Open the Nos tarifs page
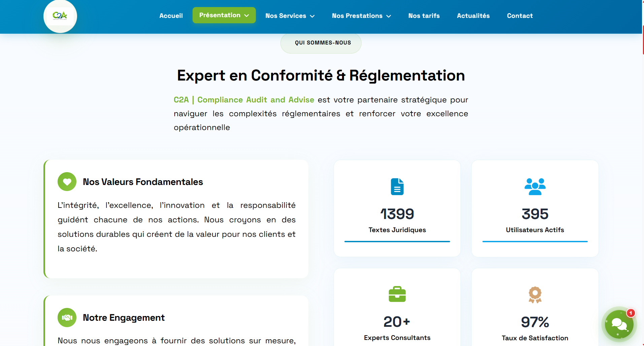The height and width of the screenshot is (346, 644). (x=424, y=16)
